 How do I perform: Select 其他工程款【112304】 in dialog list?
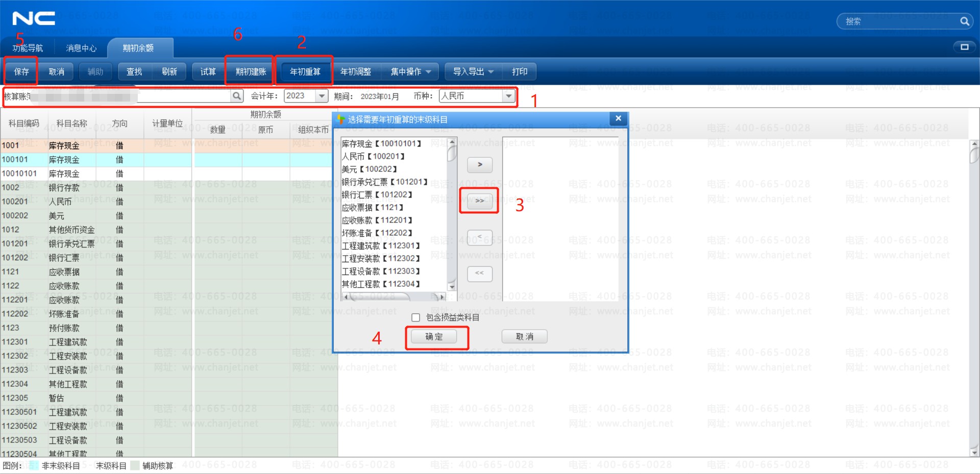point(381,284)
